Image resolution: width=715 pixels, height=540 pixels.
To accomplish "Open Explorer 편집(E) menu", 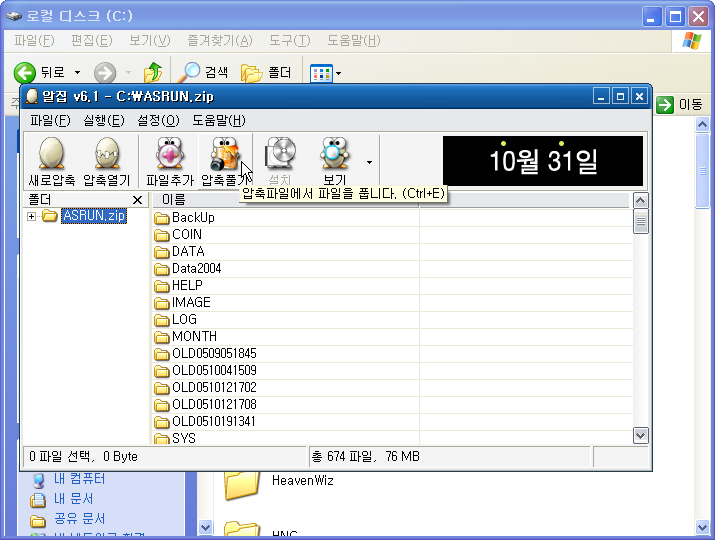I will [91, 41].
